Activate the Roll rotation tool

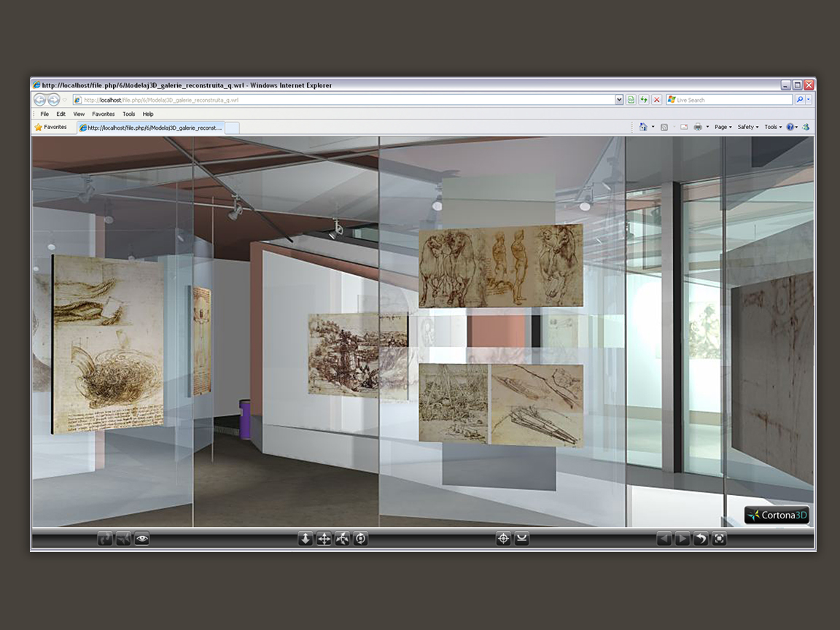pos(361,538)
